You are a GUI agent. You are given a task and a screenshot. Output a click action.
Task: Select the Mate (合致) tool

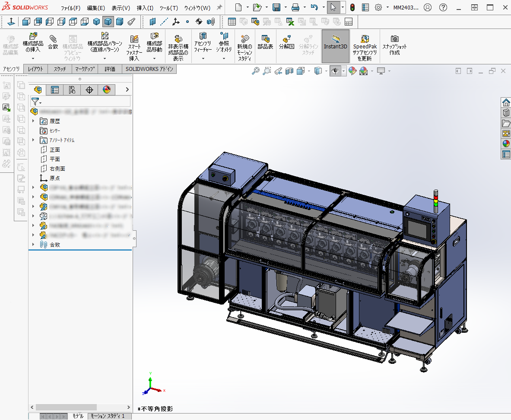pos(53,42)
